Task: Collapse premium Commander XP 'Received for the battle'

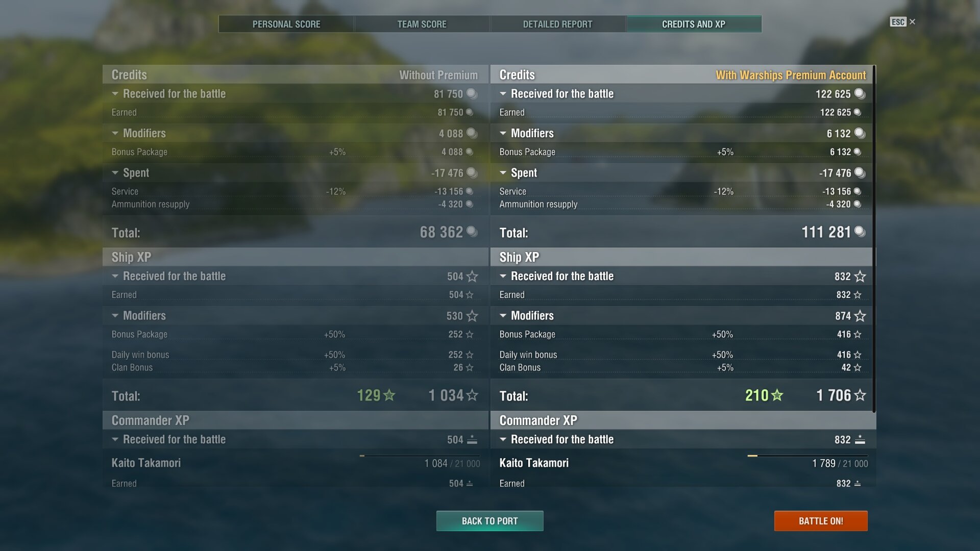Action: 503,440
